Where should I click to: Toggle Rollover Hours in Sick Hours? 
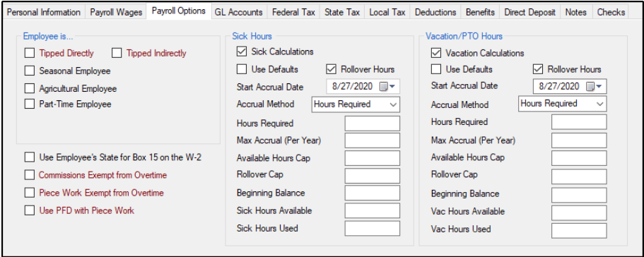point(331,69)
